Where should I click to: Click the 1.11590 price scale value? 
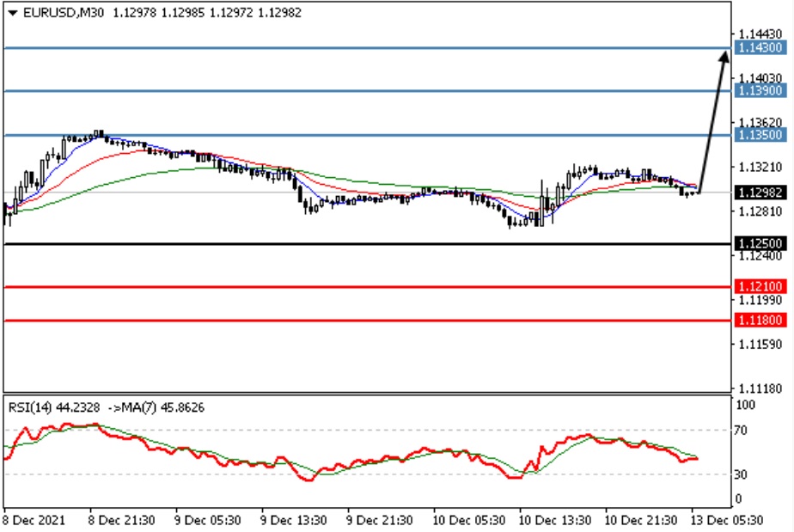coord(760,345)
